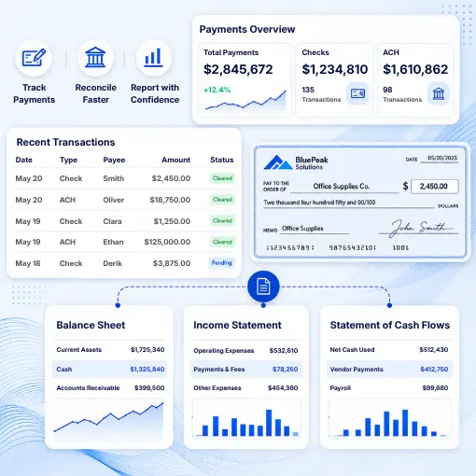Sort by the Type column header

click(x=68, y=160)
